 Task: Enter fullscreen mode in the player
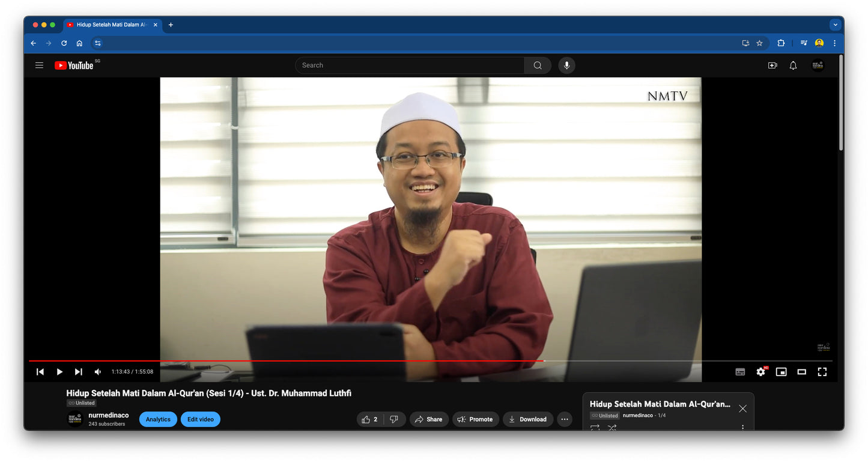(822, 372)
